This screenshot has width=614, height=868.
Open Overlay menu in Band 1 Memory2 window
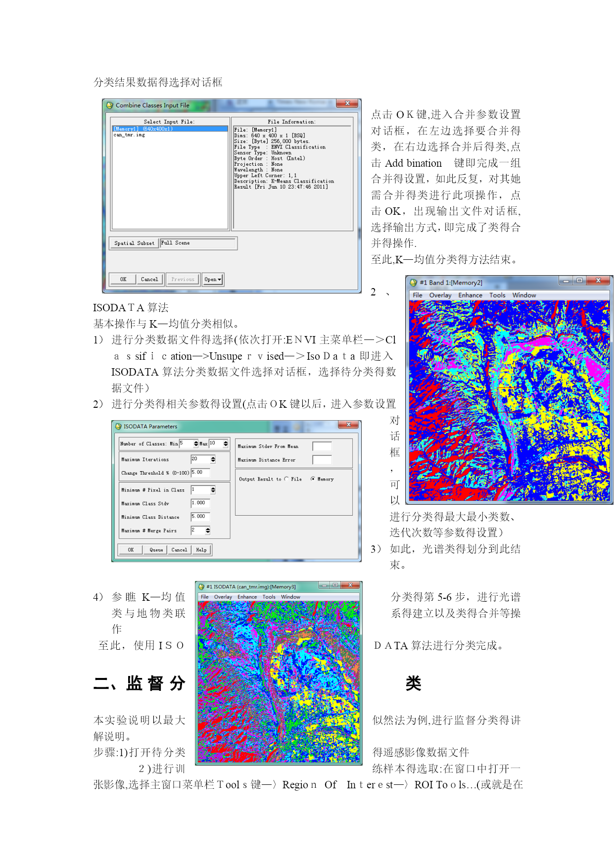[440, 295]
